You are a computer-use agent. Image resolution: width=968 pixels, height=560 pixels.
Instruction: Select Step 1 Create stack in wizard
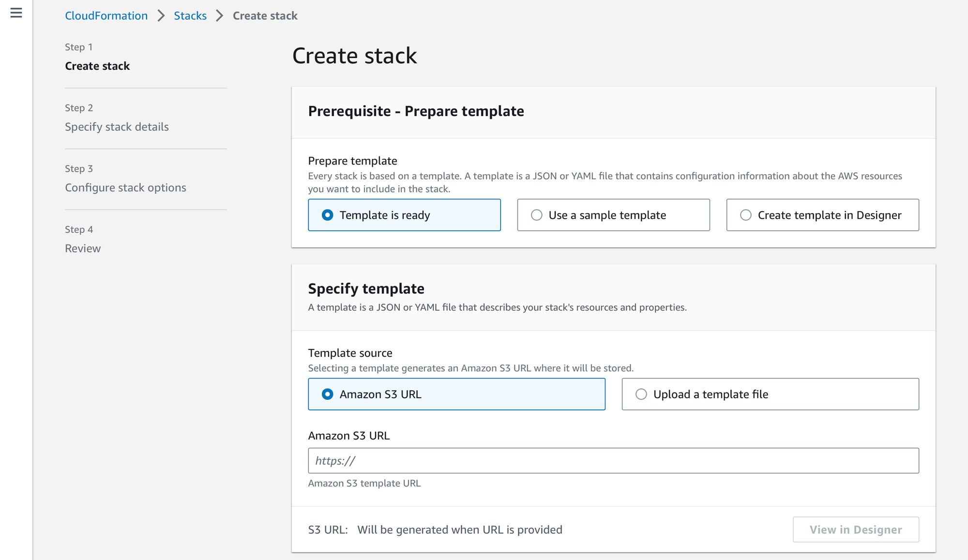[97, 66]
